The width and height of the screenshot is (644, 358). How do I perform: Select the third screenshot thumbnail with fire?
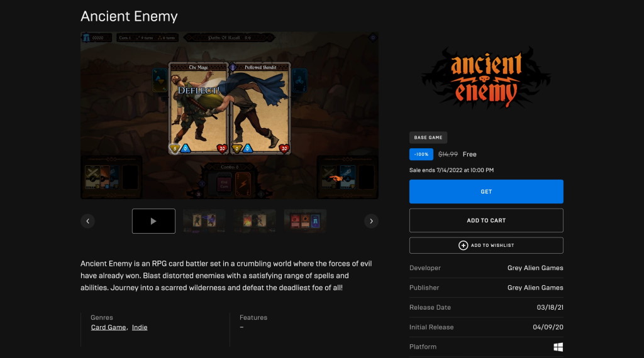click(x=255, y=221)
